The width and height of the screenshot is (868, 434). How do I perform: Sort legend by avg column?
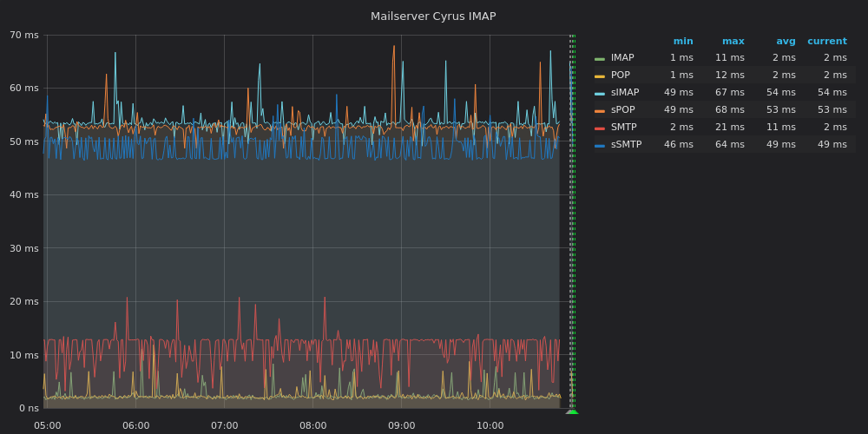786,41
